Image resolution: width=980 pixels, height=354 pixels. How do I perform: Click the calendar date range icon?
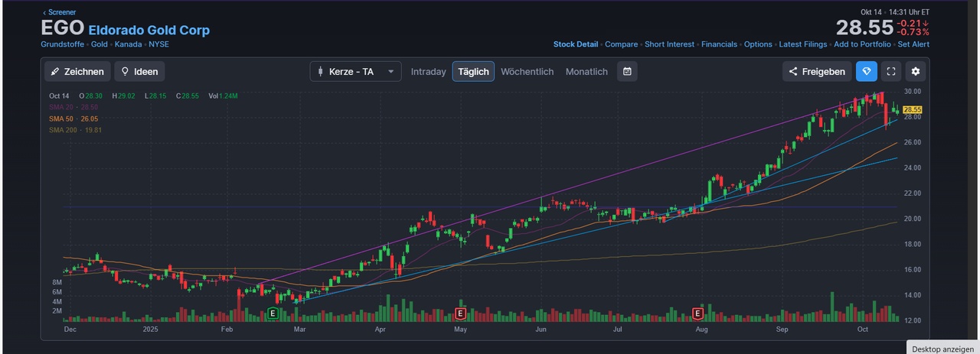(x=627, y=71)
